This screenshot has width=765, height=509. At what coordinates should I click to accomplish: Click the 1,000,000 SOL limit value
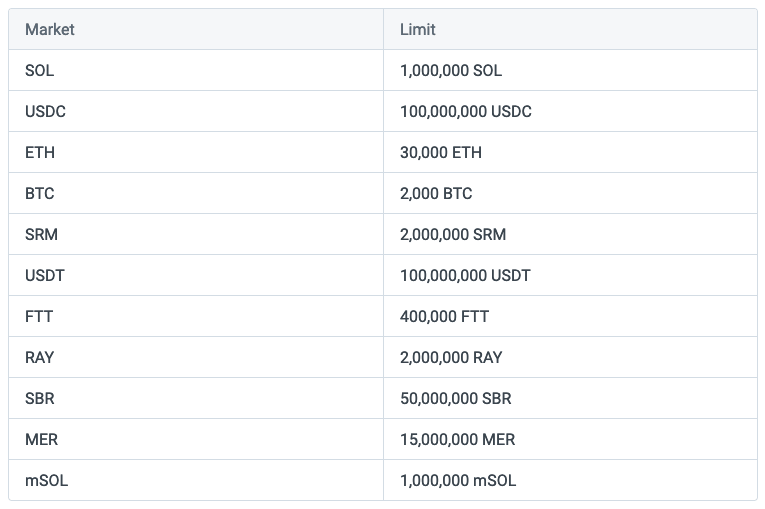pyautogui.click(x=451, y=71)
